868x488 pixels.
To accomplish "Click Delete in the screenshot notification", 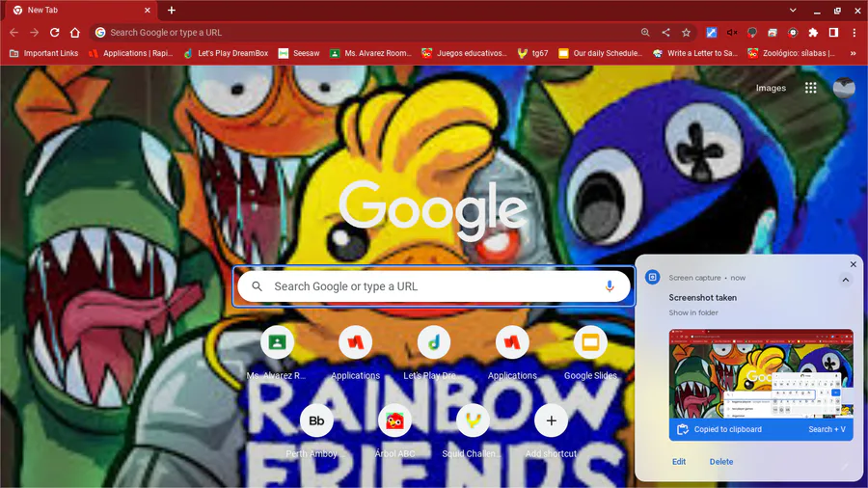I will (721, 461).
